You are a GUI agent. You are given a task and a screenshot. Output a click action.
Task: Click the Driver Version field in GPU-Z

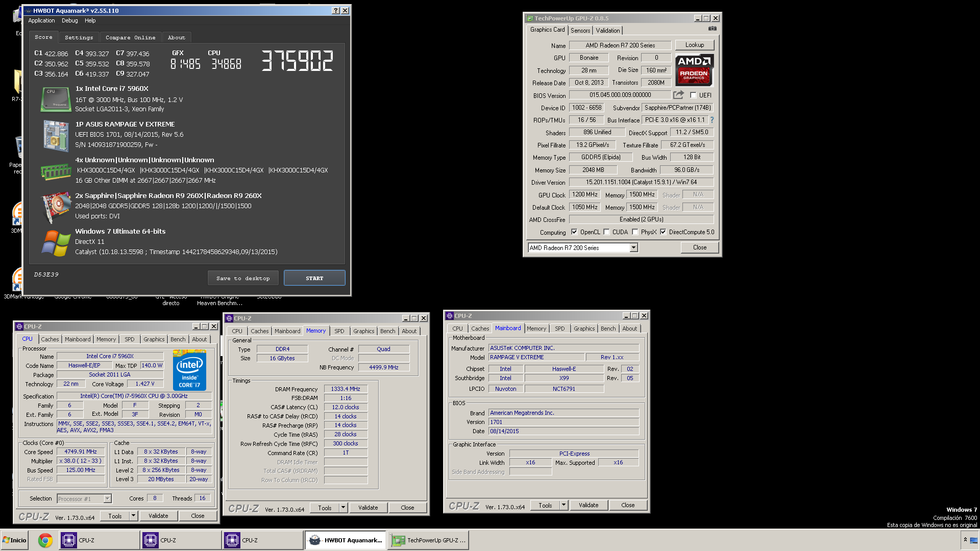pyautogui.click(x=642, y=182)
